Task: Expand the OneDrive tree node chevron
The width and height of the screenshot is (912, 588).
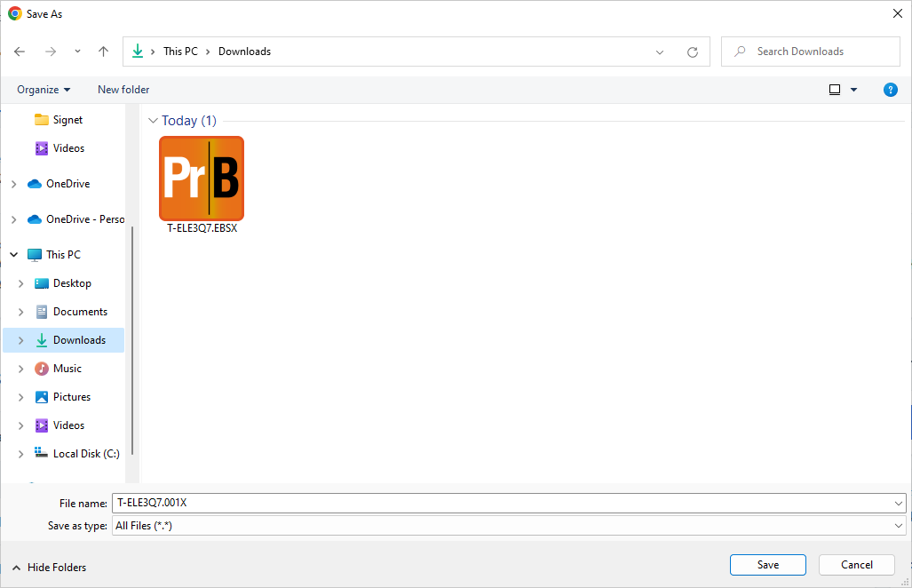Action: [x=13, y=184]
